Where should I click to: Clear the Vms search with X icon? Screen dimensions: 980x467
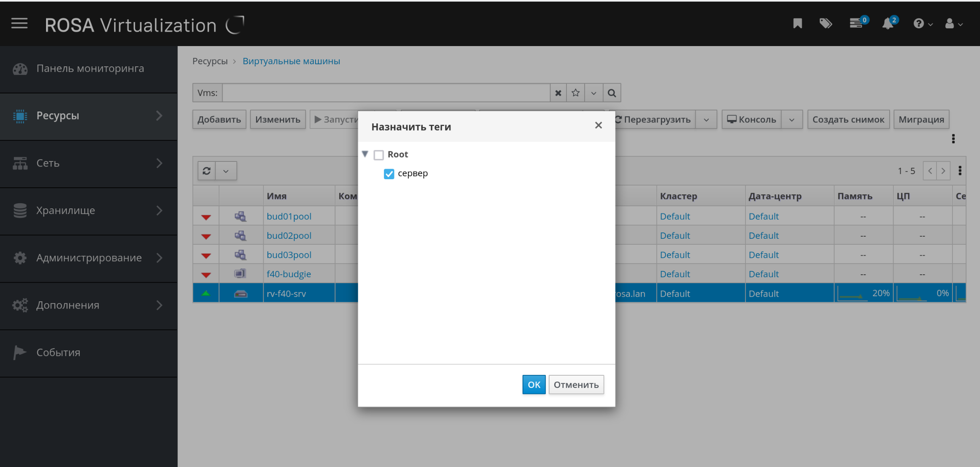pos(558,93)
